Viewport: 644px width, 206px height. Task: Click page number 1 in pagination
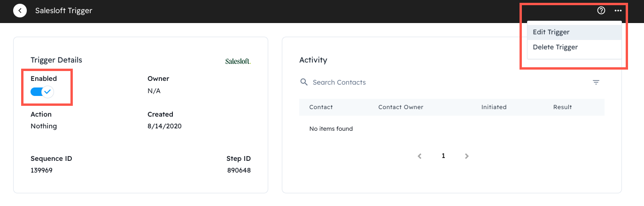[443, 156]
